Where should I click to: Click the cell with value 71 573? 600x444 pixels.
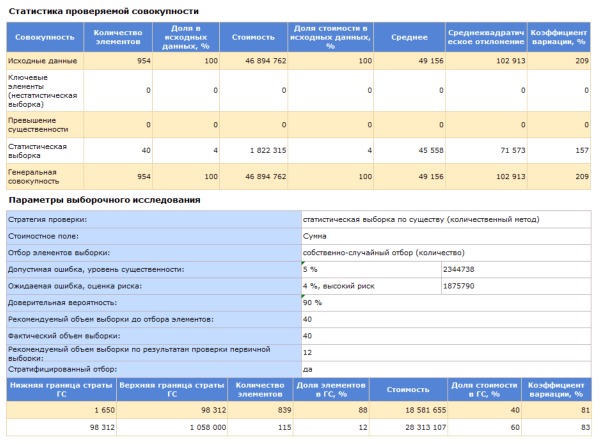tap(486, 151)
